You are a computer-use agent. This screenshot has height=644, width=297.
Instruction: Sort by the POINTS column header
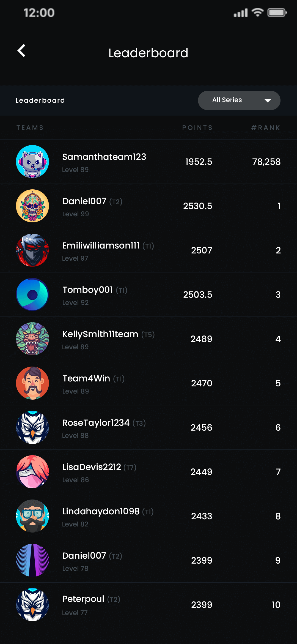coord(197,128)
